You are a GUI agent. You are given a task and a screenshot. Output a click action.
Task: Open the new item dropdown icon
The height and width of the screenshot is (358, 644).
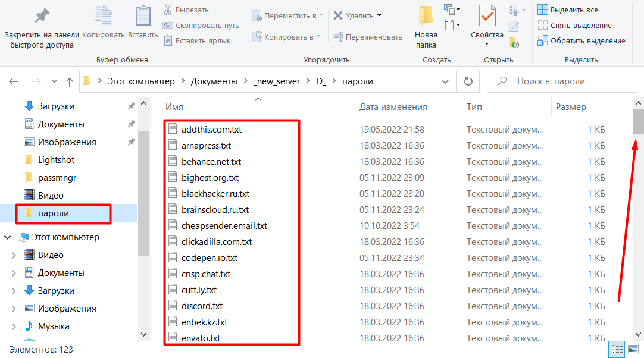click(x=452, y=9)
